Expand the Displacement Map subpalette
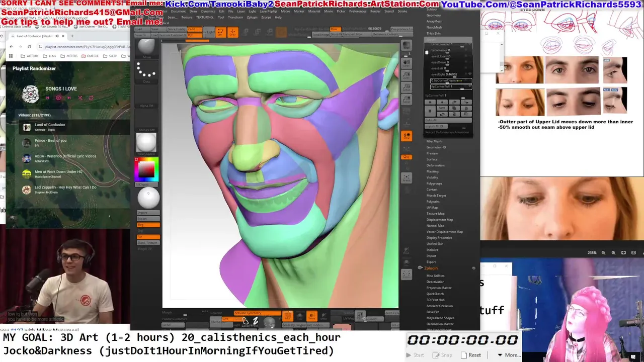Viewport: 644px width, 362px height. click(x=440, y=220)
